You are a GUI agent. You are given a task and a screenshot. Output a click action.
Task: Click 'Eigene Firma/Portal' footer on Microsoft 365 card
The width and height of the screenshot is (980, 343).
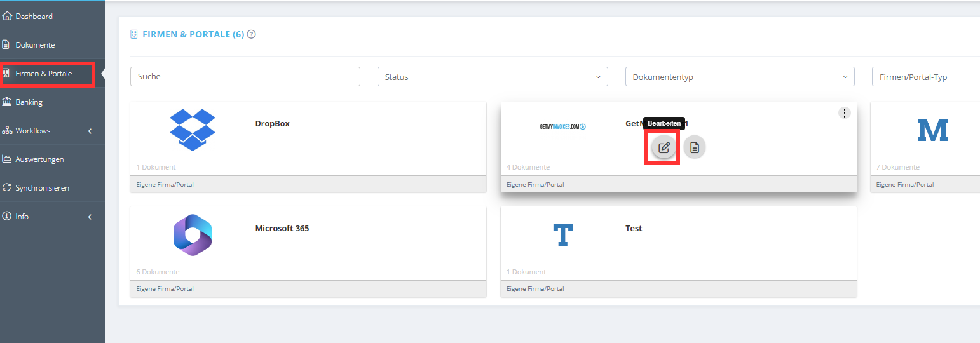[165, 289]
